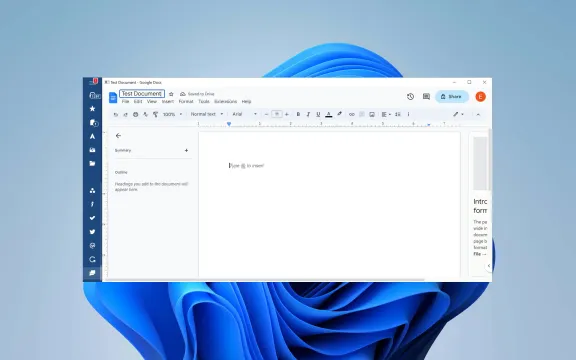
Task: Click the Google Docs home logo
Action: (113, 97)
